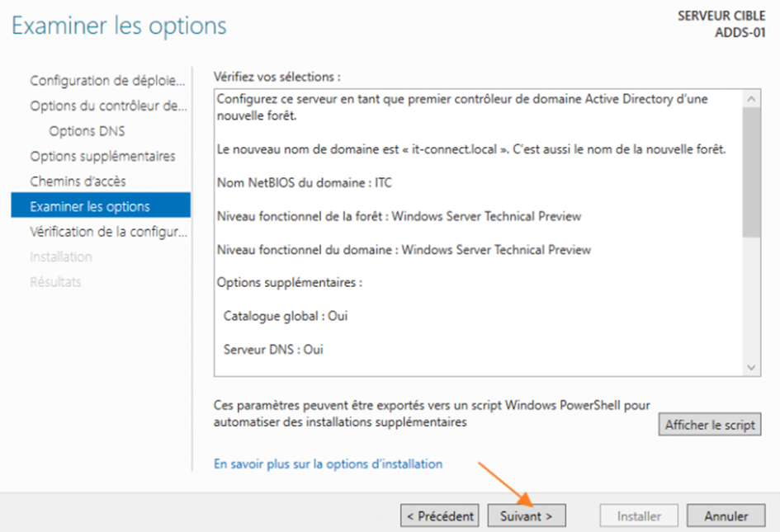Click the vertical scrollbar thumb in selections box
This screenshot has width=780, height=532.
751,172
